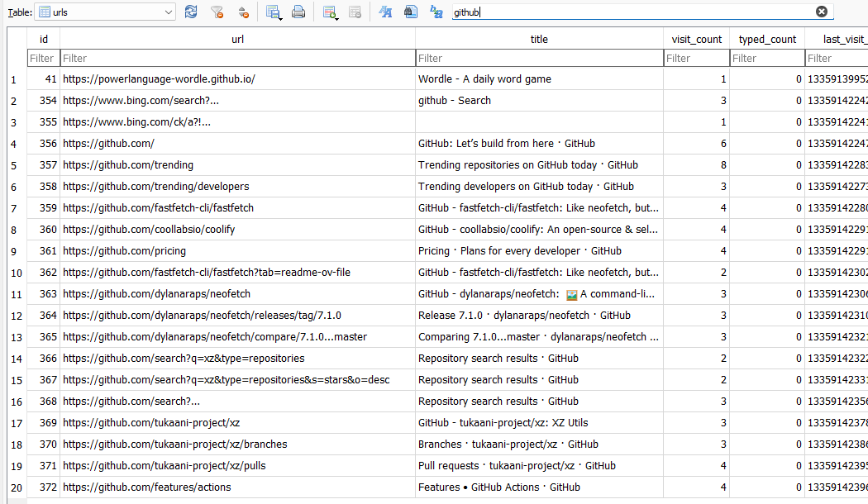Click the Filter box under url column
Screen dimensions: 868x504
pos(237,59)
